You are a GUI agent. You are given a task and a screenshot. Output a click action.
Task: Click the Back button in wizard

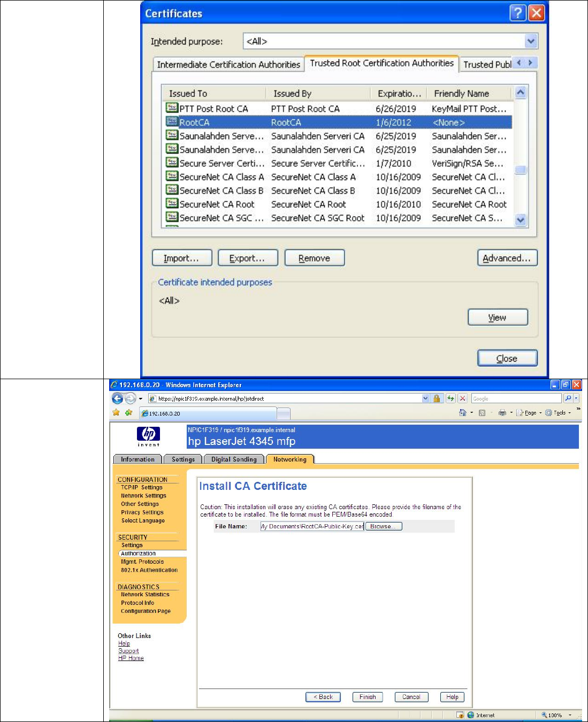point(323,697)
